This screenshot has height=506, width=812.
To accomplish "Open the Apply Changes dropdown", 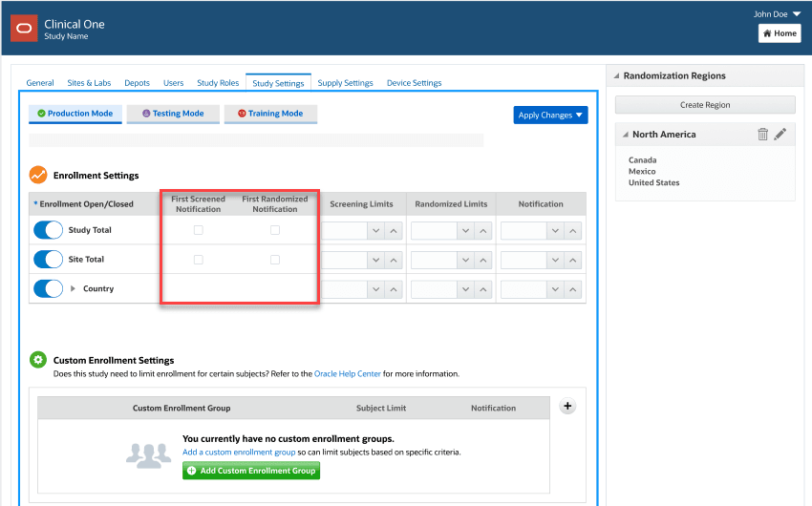I will click(550, 115).
